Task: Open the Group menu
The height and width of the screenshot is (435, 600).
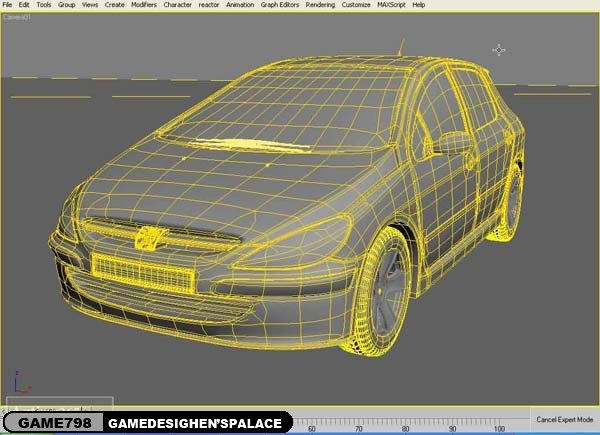Action: (x=66, y=5)
